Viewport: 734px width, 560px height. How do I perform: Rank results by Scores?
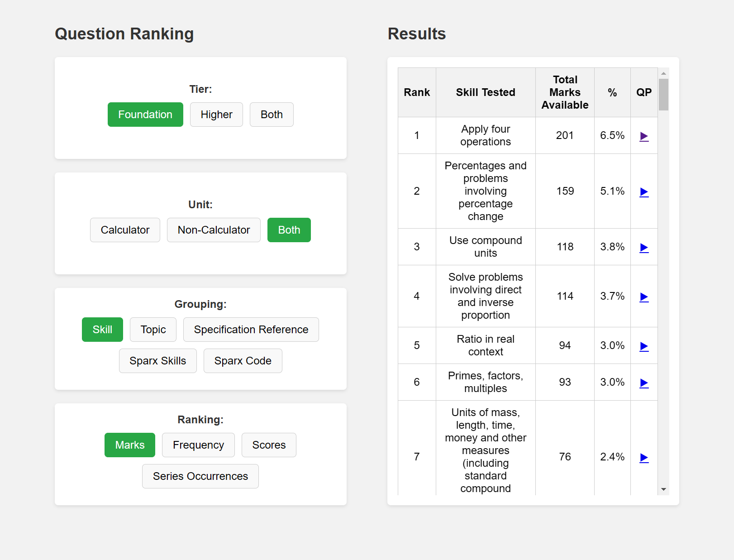click(x=269, y=445)
